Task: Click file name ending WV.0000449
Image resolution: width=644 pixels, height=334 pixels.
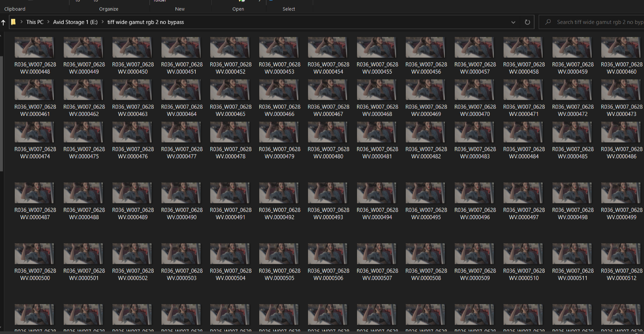Action: tap(84, 68)
